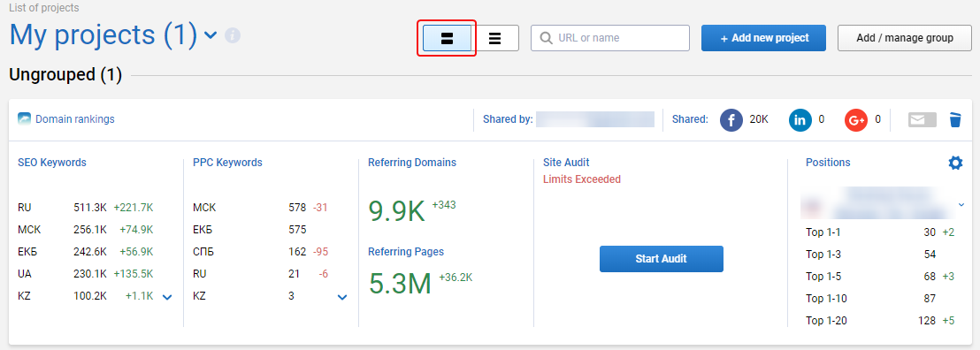Select the СПБ row in PPC Keywords

[x=261, y=252]
